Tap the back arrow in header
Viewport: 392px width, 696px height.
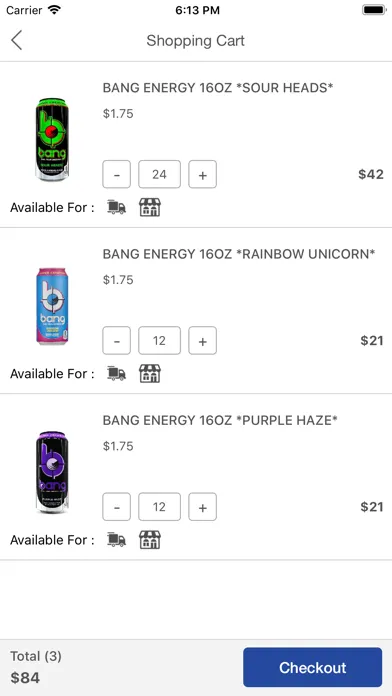(16, 40)
